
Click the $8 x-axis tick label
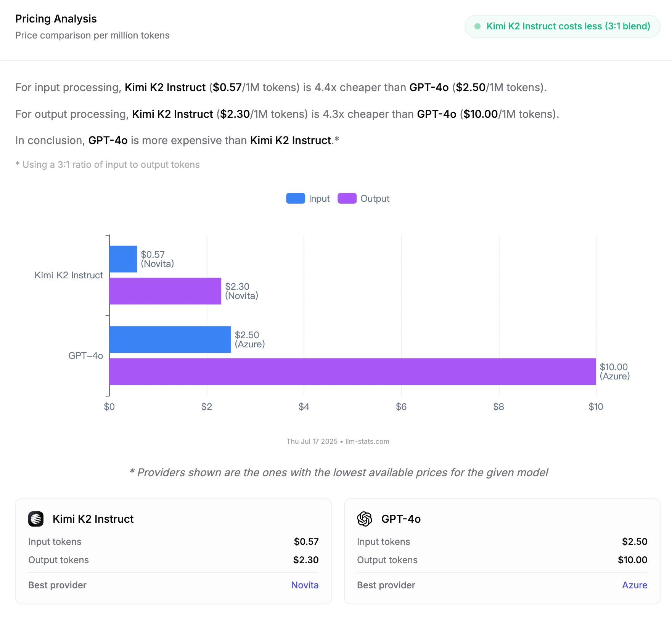[499, 407]
